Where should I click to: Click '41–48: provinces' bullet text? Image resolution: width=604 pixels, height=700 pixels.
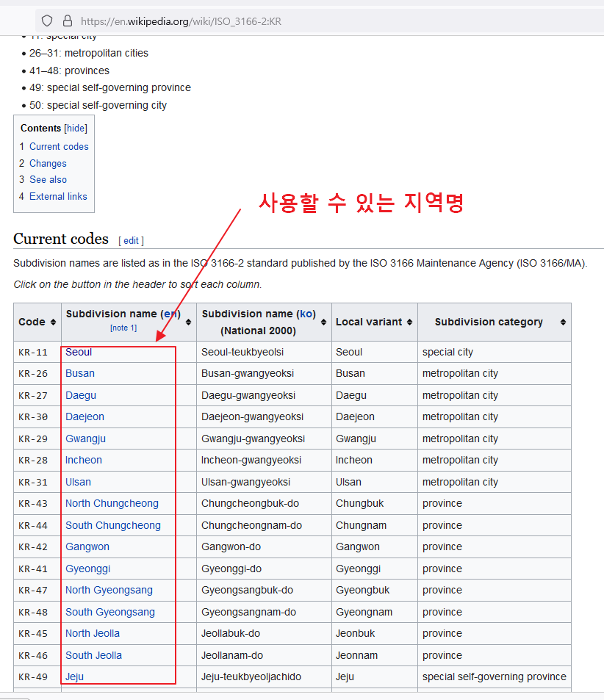click(69, 71)
